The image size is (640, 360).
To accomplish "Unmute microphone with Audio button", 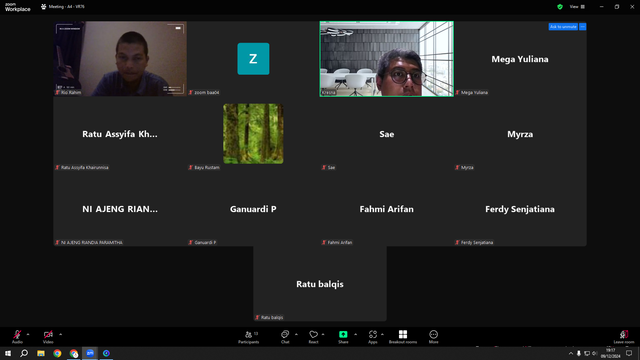I will (x=17, y=337).
